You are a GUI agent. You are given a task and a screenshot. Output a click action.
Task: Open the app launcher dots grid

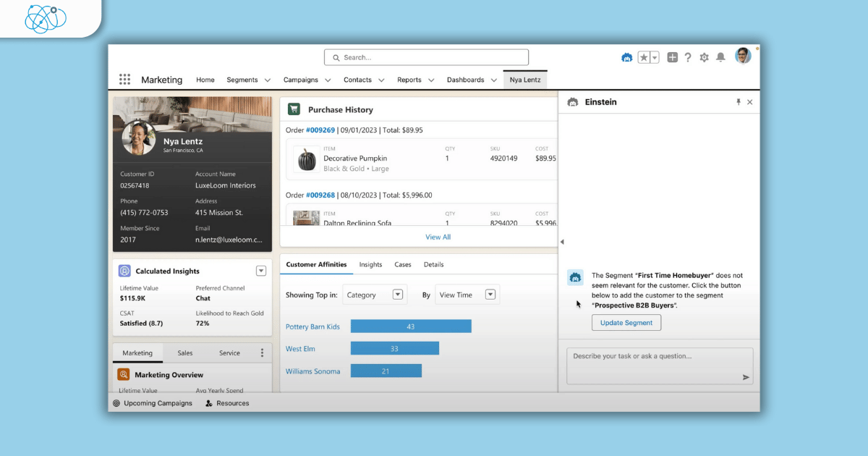point(124,80)
